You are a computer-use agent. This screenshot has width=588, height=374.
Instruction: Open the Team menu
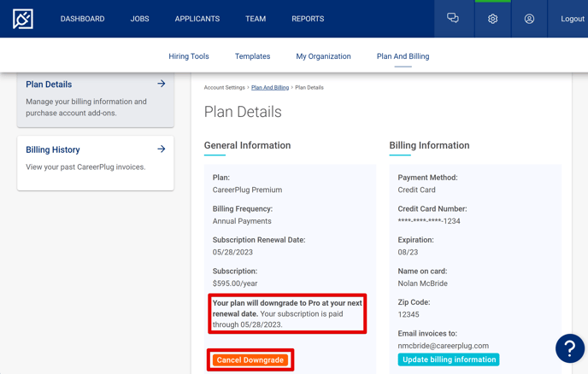[256, 19]
